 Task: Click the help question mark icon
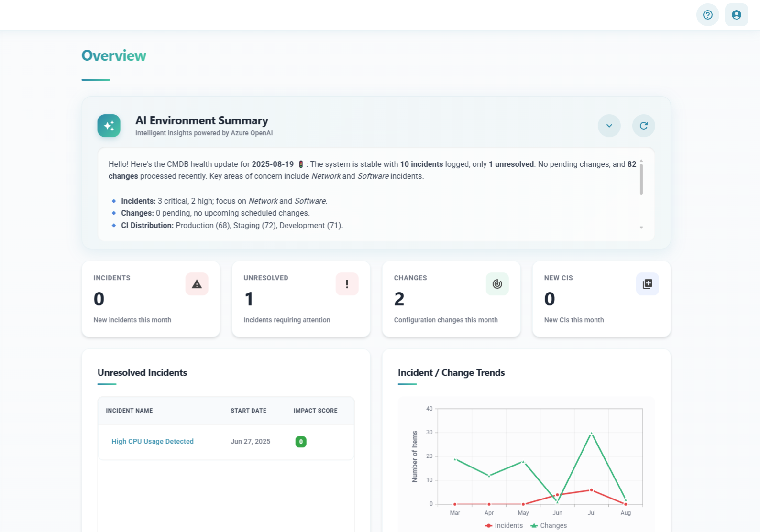click(707, 15)
